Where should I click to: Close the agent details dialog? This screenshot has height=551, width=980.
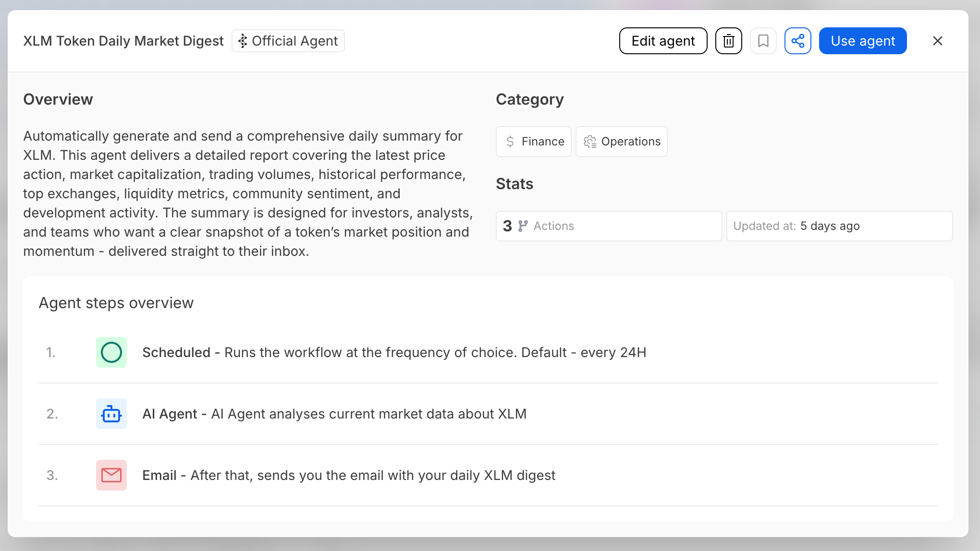click(x=937, y=41)
